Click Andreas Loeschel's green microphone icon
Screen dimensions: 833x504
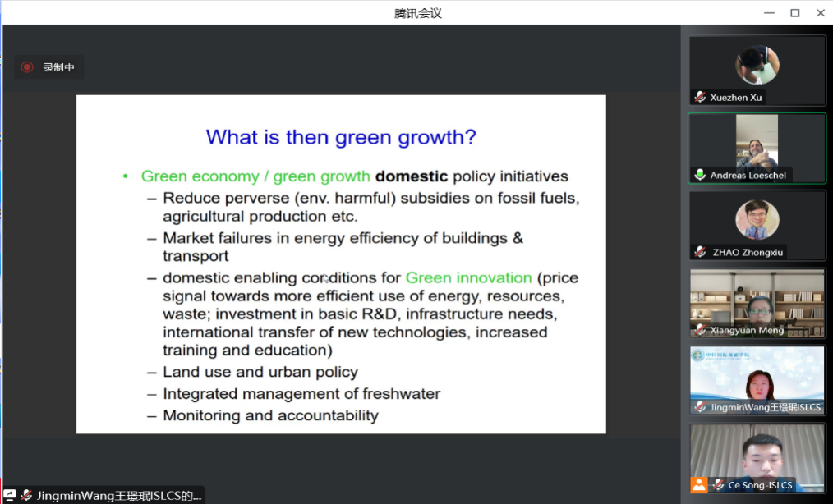click(700, 175)
